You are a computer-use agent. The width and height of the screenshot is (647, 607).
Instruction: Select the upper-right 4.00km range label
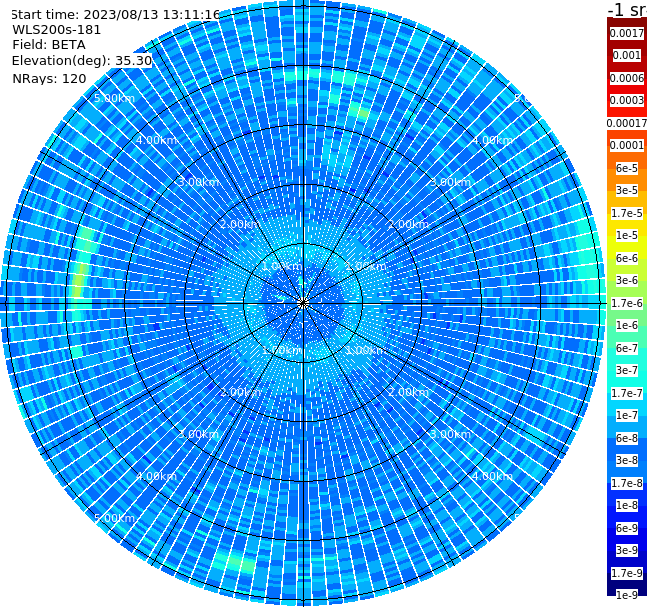pyautogui.click(x=492, y=140)
